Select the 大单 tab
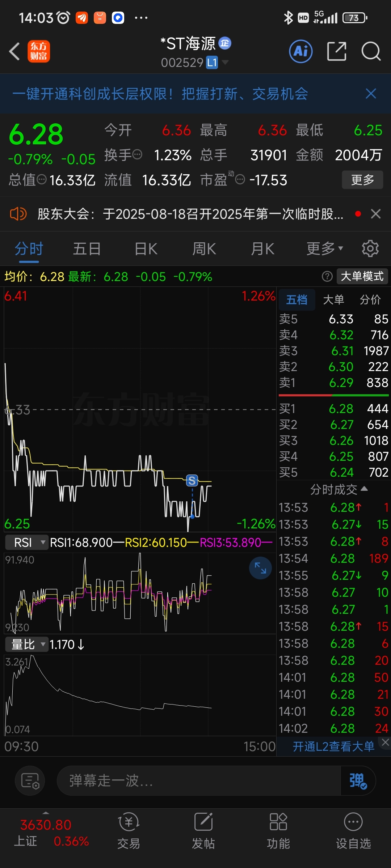This screenshot has height=868, width=391. click(333, 299)
